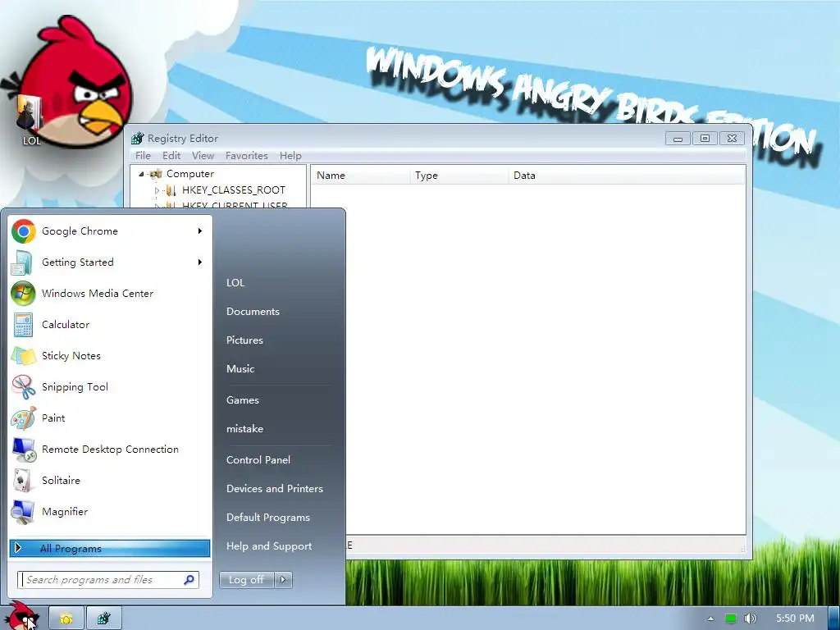The width and height of the screenshot is (840, 630).
Task: Open the Edit menu in Registry Editor
Action: coord(171,155)
